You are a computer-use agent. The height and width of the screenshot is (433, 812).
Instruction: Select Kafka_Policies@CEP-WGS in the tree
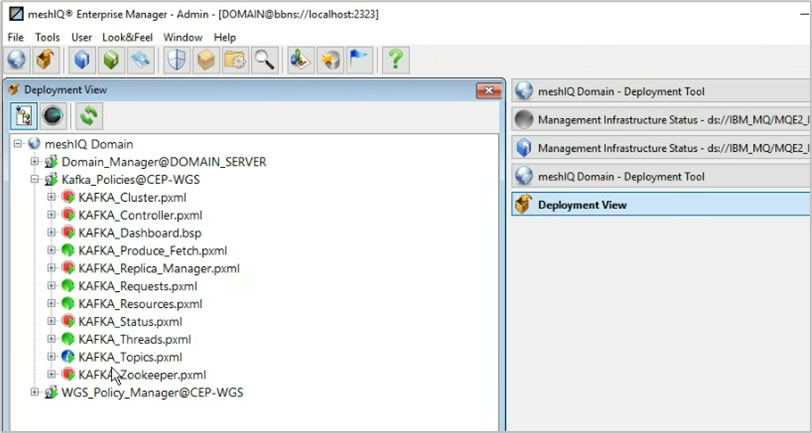click(130, 180)
